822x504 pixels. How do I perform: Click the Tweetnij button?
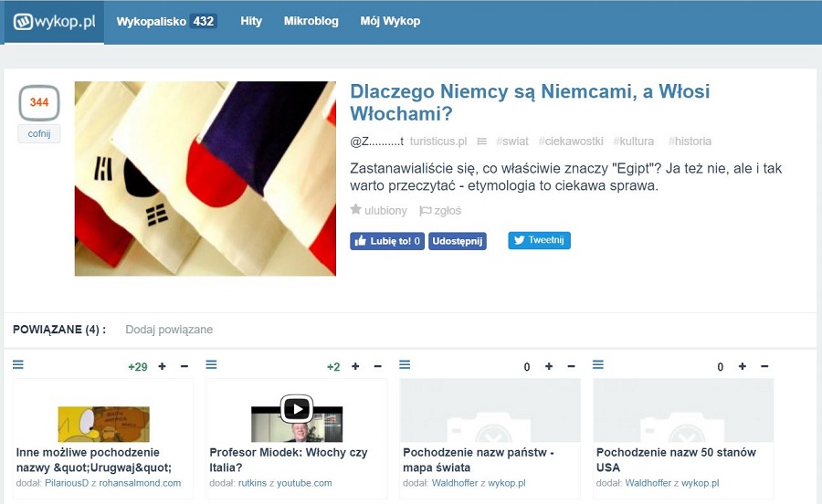click(539, 240)
